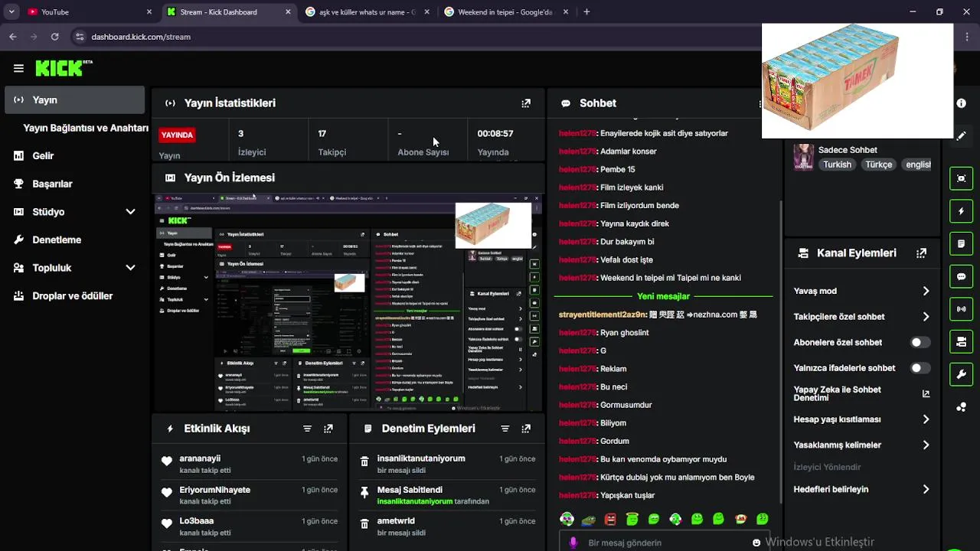Click the Türkçe tag chip
980x551 pixels.
pos(878,165)
